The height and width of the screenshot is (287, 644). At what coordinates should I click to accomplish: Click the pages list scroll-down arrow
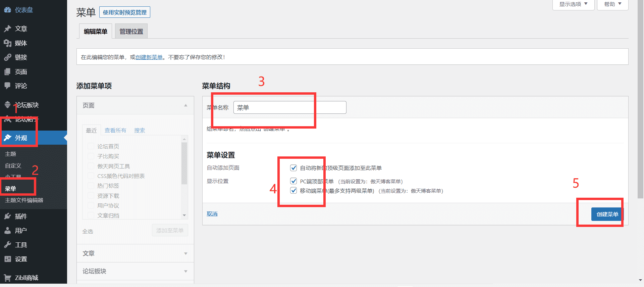tap(184, 216)
